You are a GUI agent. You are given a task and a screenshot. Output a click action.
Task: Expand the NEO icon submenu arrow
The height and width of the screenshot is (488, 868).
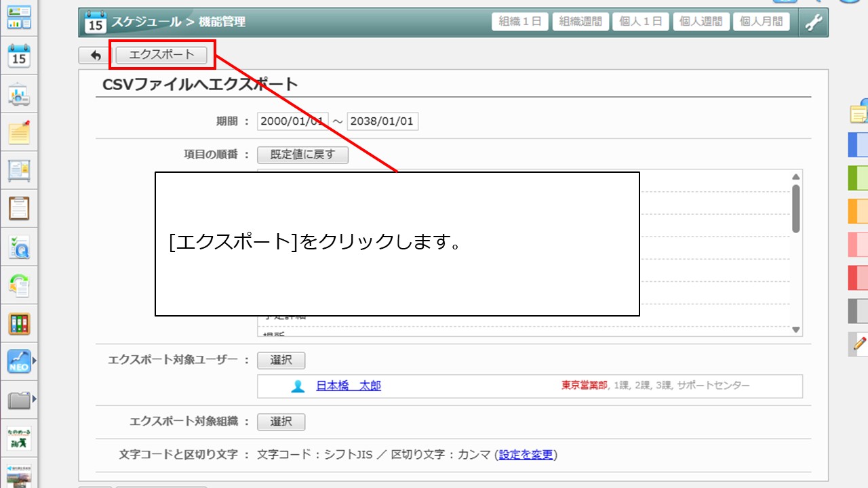[35, 362]
